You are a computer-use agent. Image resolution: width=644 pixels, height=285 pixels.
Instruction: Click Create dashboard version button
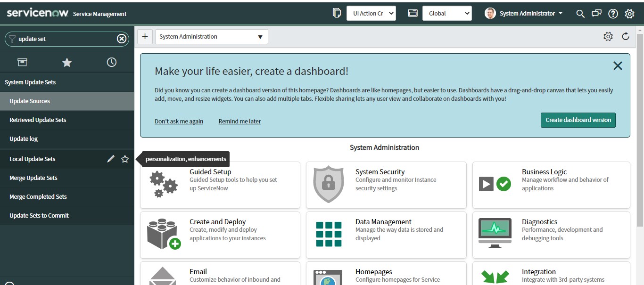[578, 120]
